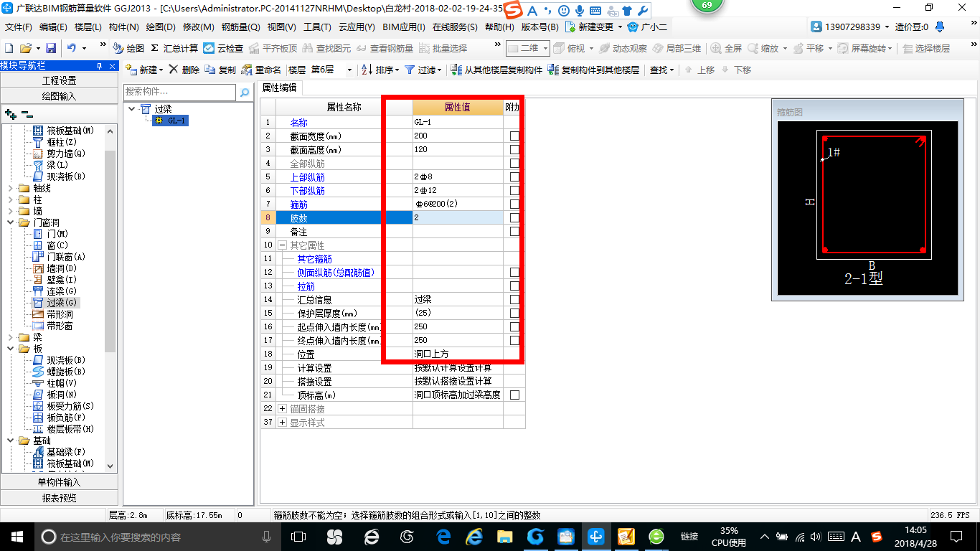
Task: Open the BIM应用(I) menu
Action: click(404, 27)
